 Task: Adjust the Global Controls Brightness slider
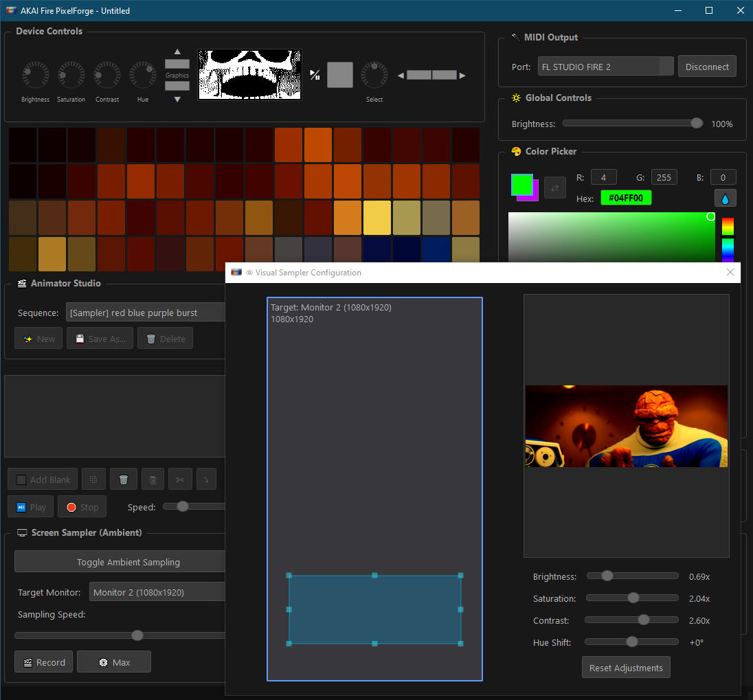point(633,124)
